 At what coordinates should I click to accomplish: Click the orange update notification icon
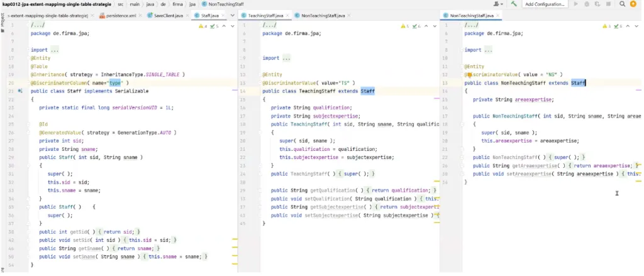click(x=633, y=4)
